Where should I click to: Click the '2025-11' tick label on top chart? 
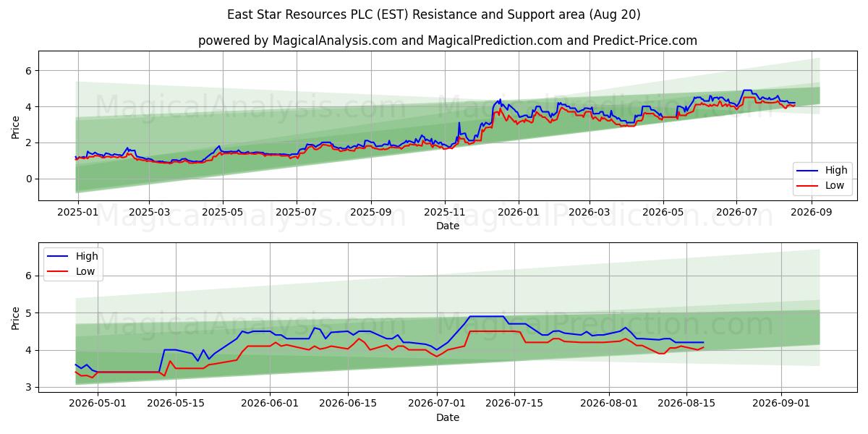[445, 213]
